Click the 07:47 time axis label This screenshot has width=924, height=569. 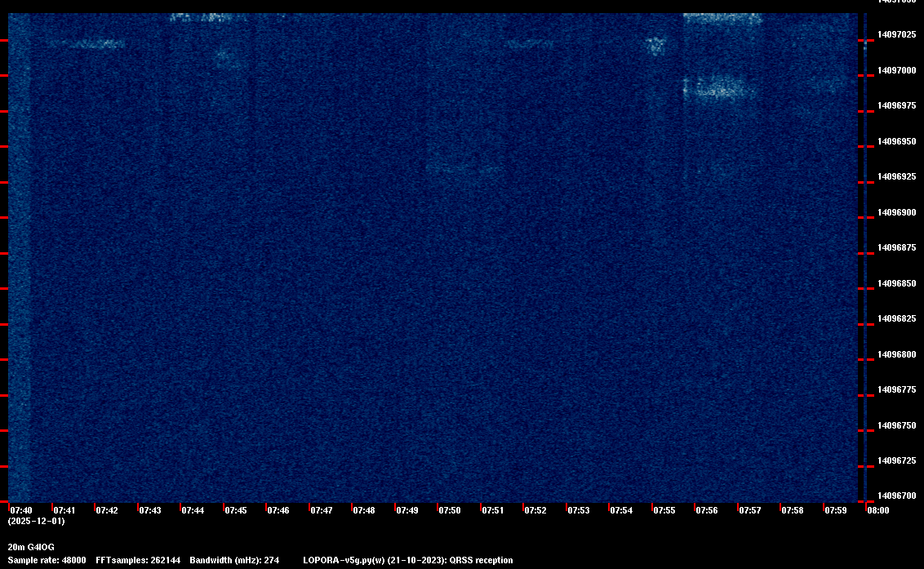321,510
